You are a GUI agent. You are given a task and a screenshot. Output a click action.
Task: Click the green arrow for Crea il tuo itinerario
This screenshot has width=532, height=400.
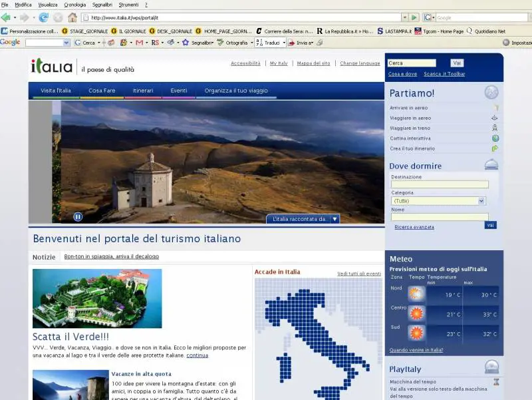pyautogui.click(x=495, y=148)
